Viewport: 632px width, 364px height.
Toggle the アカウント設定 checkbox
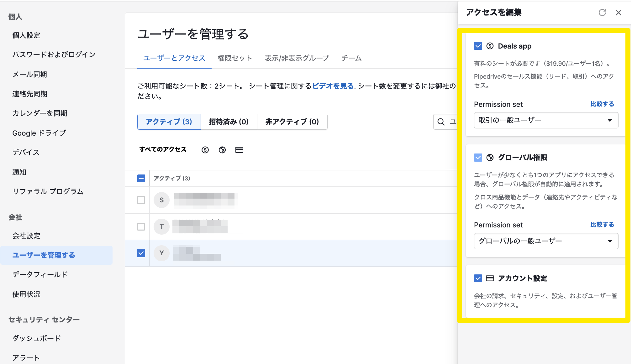click(478, 278)
